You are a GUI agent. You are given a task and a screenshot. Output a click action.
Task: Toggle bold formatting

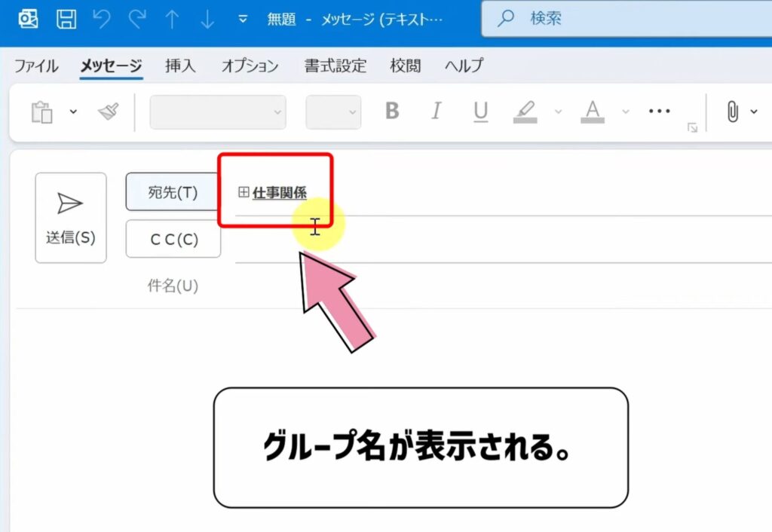tap(391, 111)
